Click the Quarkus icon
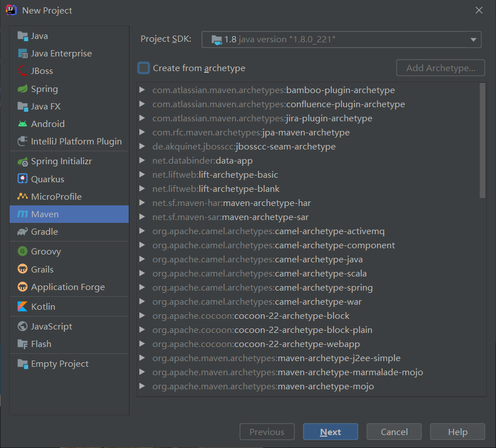This screenshot has height=448, width=496. coord(23,179)
